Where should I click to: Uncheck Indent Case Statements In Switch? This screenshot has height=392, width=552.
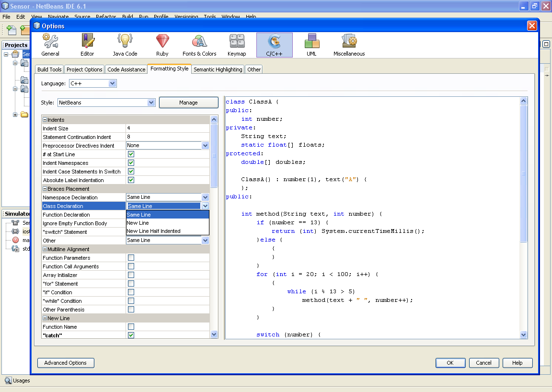pos(131,172)
